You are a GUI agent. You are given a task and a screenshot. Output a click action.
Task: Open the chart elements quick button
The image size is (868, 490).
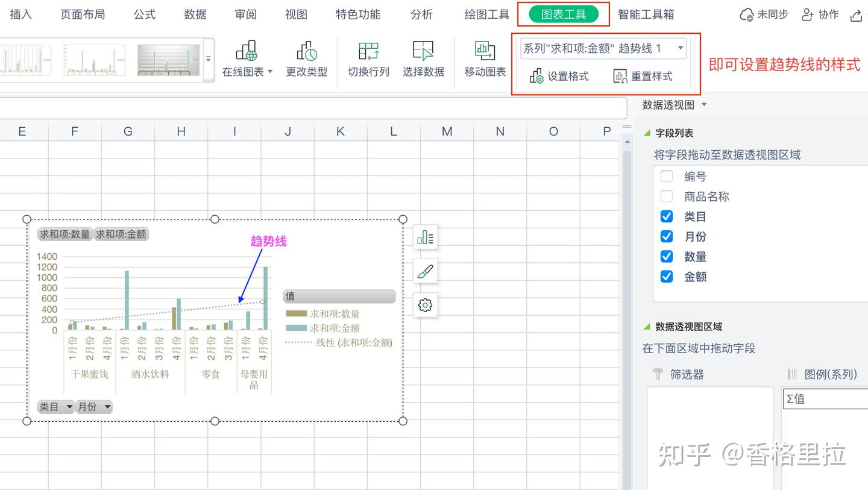pyautogui.click(x=425, y=237)
